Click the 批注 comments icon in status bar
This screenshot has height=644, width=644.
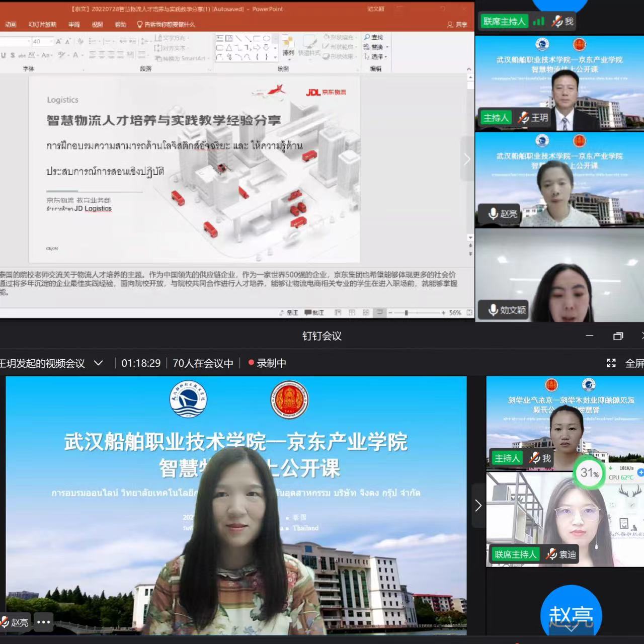coord(314,312)
